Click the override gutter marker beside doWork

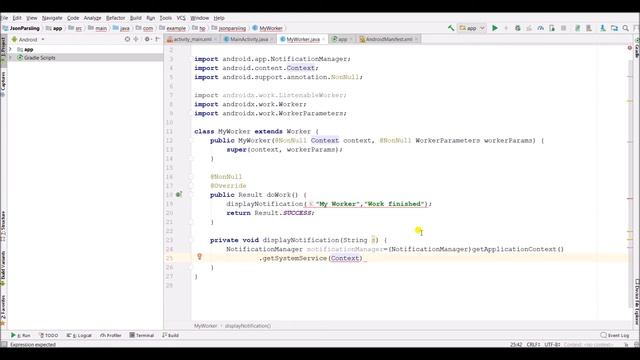(179, 195)
